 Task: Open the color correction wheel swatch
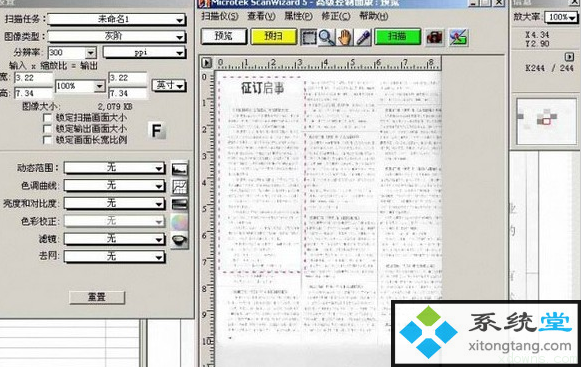click(180, 222)
